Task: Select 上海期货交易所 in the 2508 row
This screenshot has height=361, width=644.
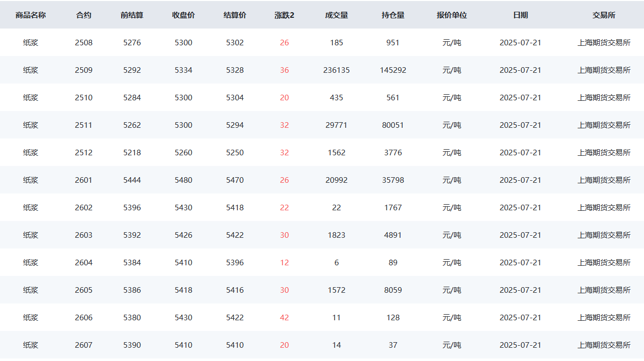Action: point(604,43)
